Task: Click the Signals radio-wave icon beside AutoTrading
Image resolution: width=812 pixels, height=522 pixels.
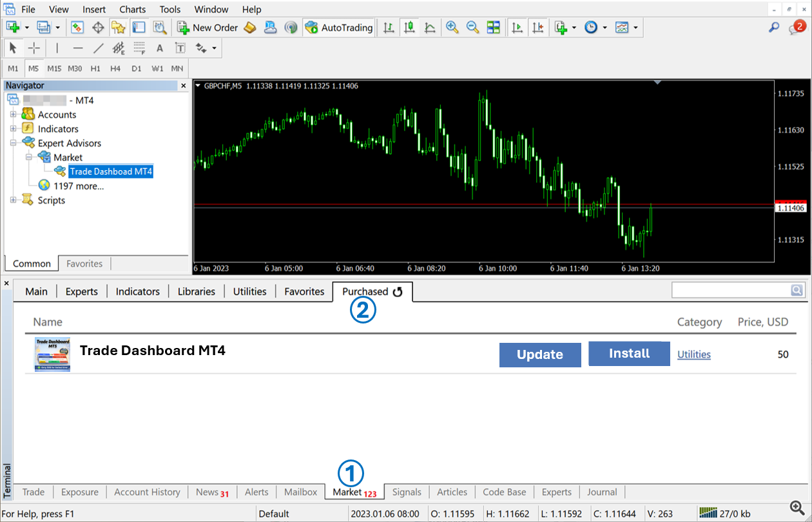Action: (291, 27)
